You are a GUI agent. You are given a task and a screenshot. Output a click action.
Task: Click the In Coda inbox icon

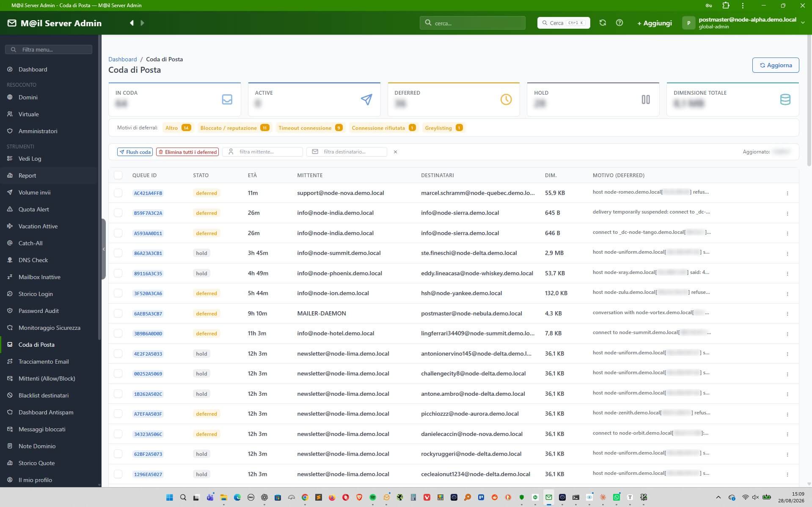coord(227,99)
